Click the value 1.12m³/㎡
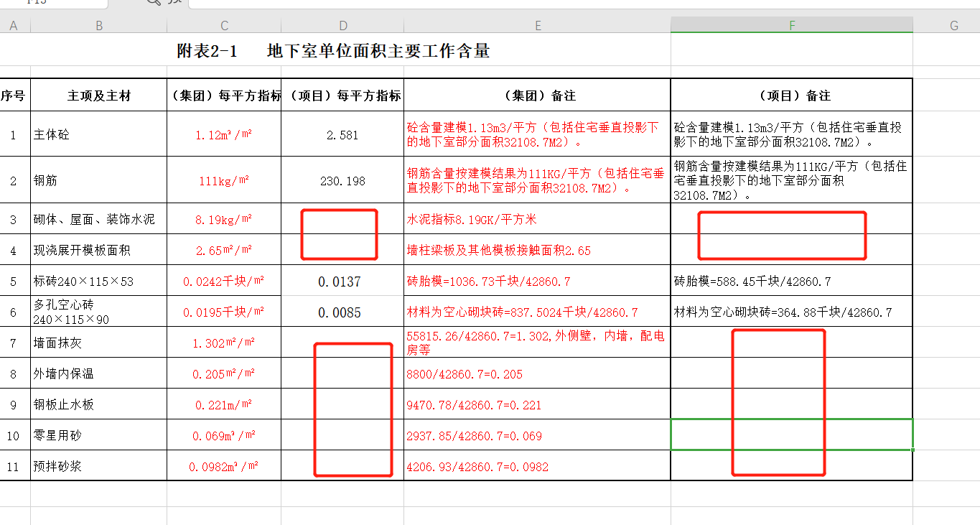 (x=224, y=134)
